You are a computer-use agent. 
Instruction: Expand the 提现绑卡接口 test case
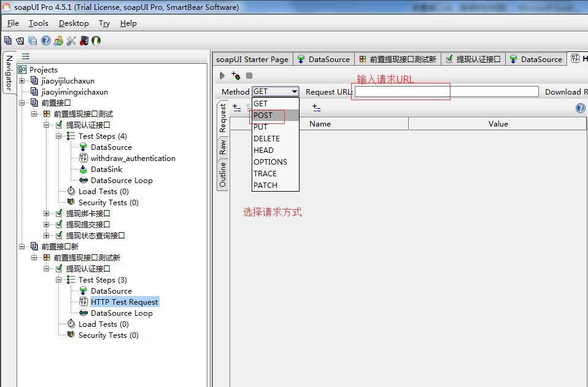point(47,214)
